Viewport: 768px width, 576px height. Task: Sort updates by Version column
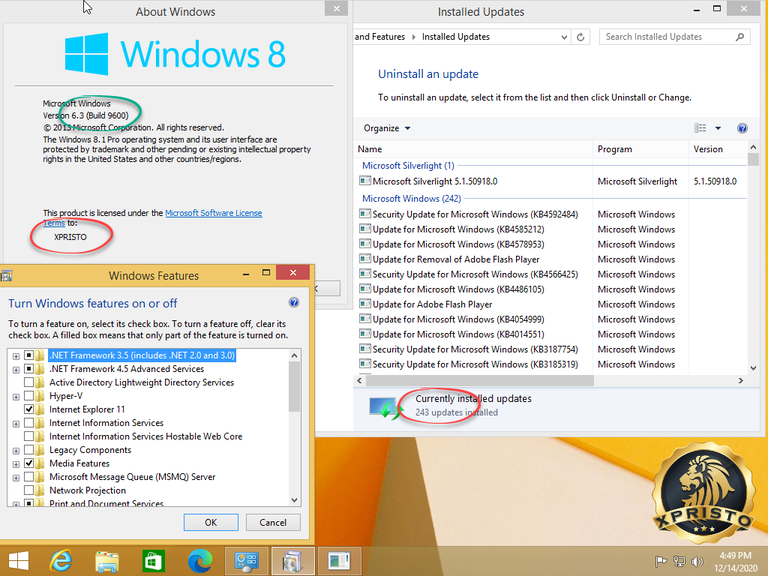click(717, 149)
